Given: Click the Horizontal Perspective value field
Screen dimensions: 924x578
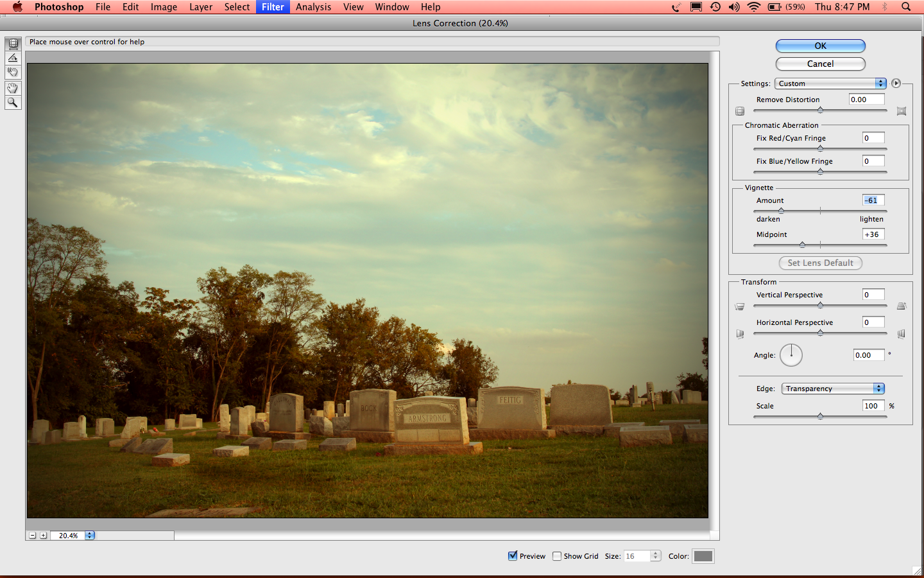Looking at the screenshot, I should point(873,322).
